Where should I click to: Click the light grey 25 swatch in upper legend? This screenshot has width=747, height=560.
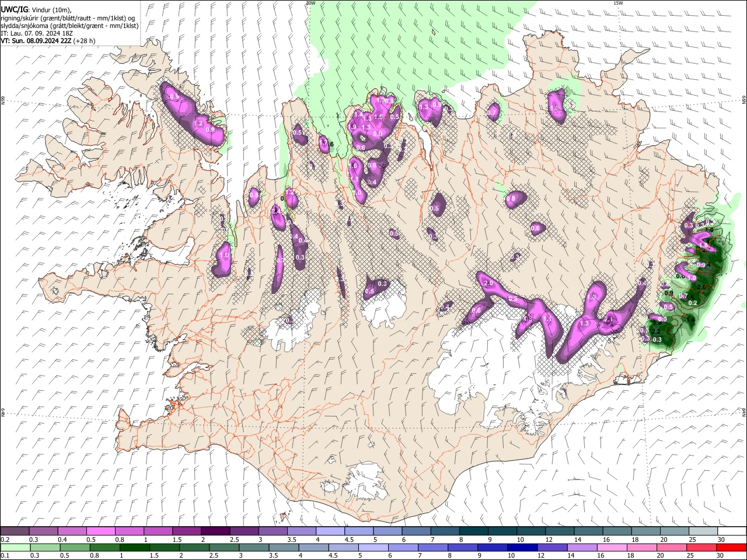point(703,531)
